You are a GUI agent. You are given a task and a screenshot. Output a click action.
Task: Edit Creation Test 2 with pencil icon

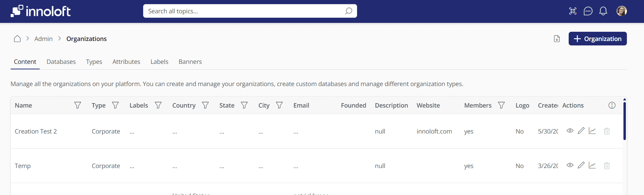[x=581, y=131]
